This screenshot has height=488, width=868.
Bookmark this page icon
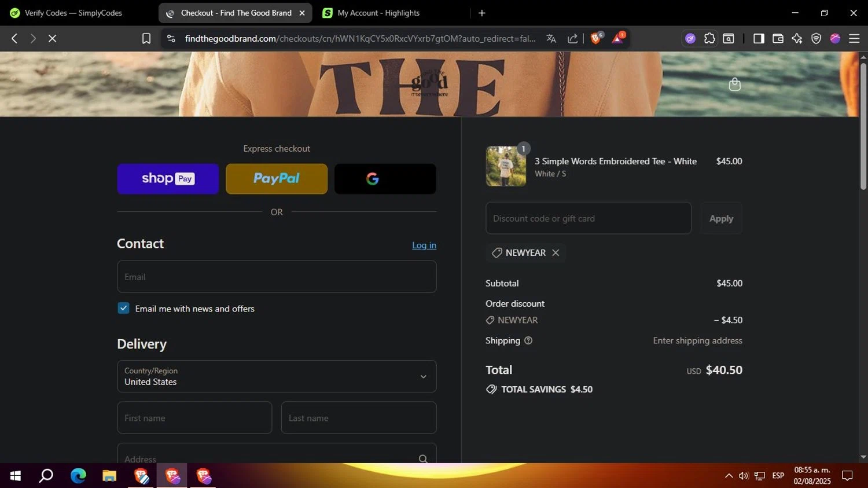tap(146, 38)
